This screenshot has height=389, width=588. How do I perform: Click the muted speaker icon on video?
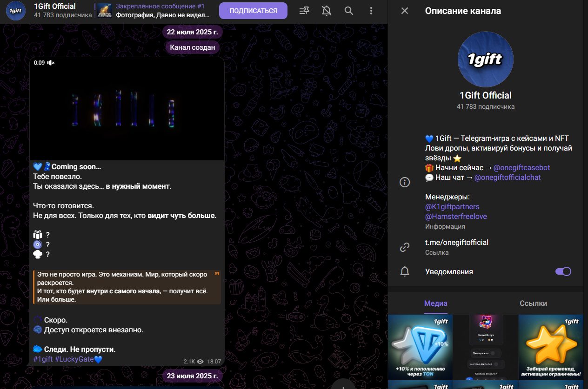(x=51, y=63)
